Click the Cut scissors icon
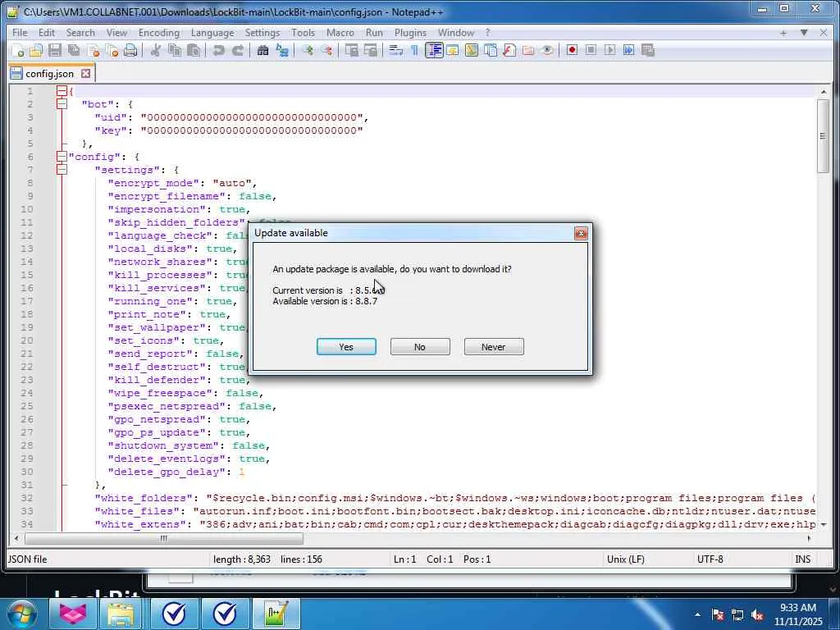 tap(155, 50)
